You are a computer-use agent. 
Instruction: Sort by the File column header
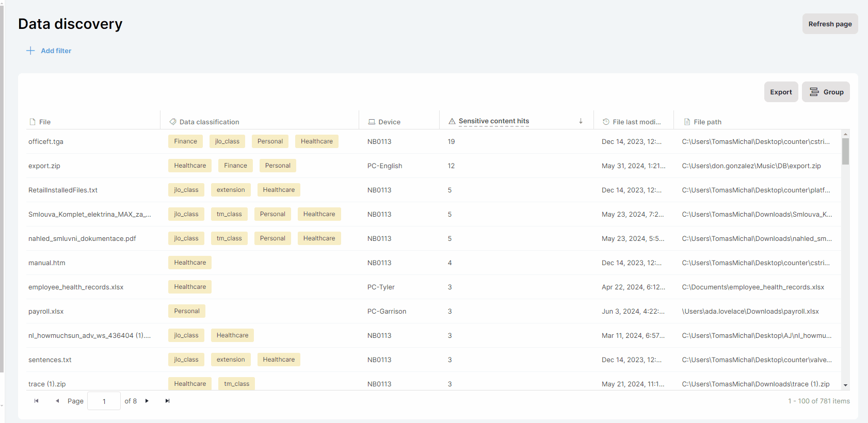point(45,122)
